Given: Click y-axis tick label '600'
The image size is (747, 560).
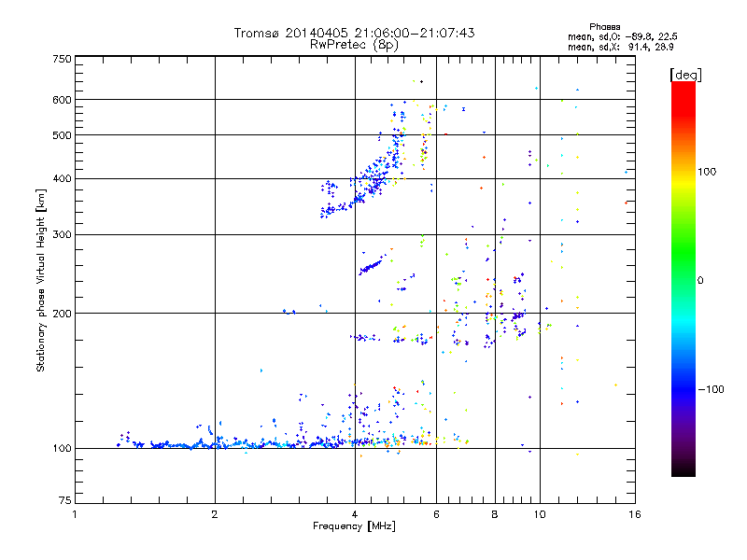Looking at the screenshot, I should pyautogui.click(x=63, y=100).
